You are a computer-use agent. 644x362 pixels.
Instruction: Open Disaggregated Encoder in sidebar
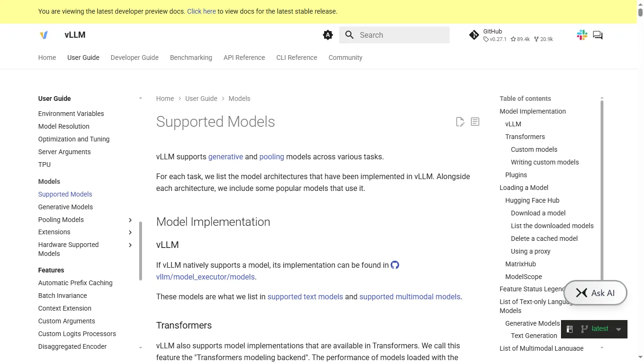[73, 346]
